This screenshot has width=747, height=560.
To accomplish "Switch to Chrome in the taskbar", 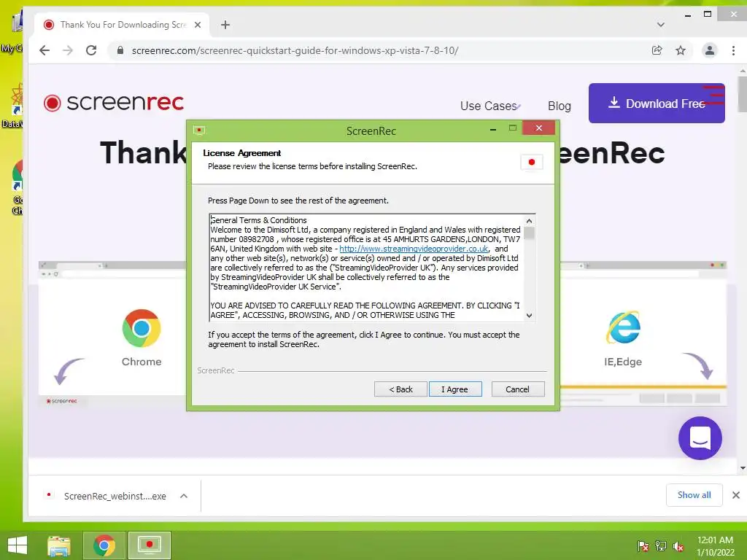I will click(104, 545).
